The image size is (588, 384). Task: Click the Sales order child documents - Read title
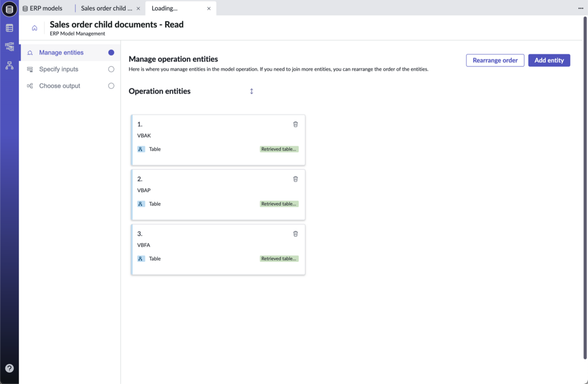coord(117,25)
